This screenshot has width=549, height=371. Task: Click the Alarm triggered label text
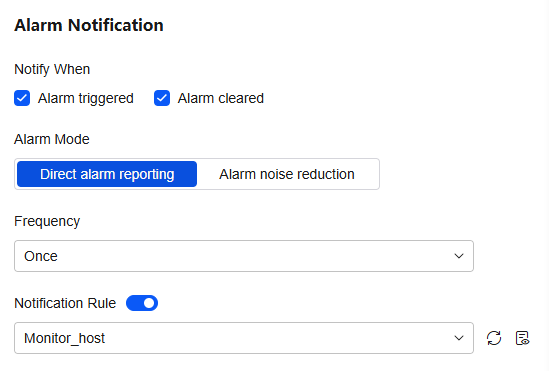(x=86, y=98)
